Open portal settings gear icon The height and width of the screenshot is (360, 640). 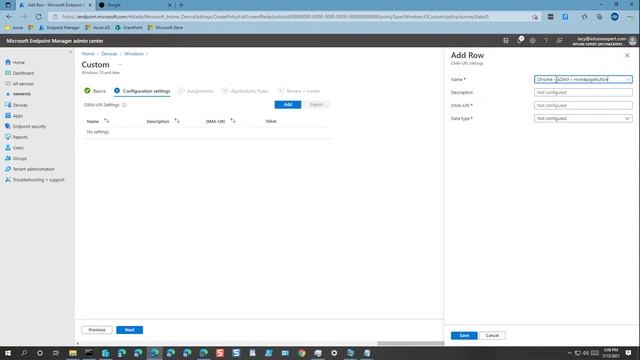(x=532, y=41)
